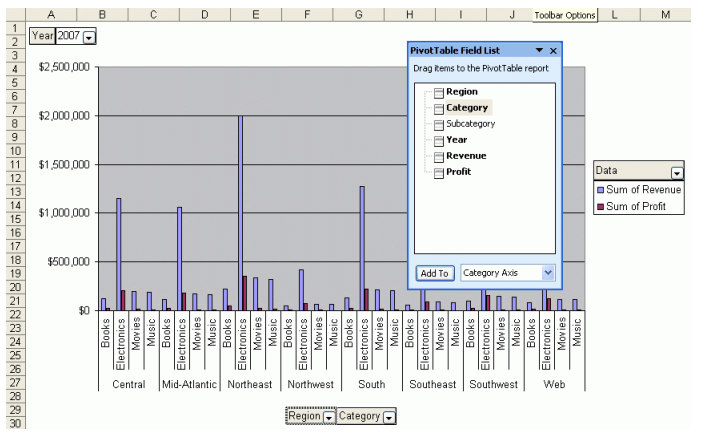Expand the Category Axis combo box
713x441 pixels.
tap(546, 272)
